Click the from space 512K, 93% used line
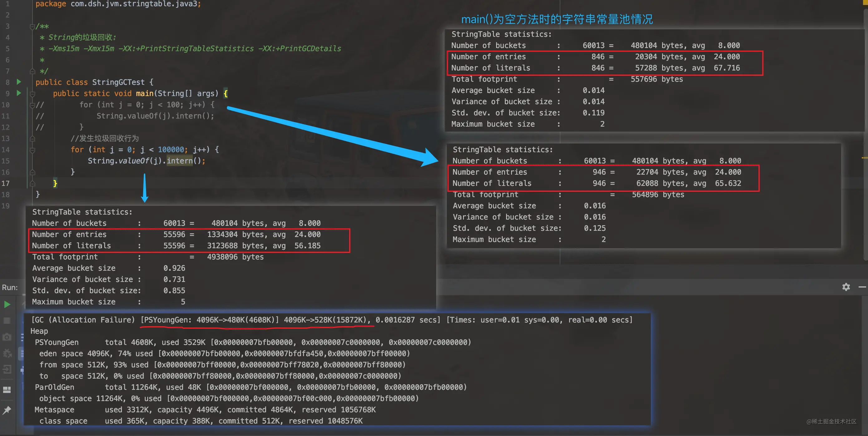The height and width of the screenshot is (436, 868). [222, 365]
